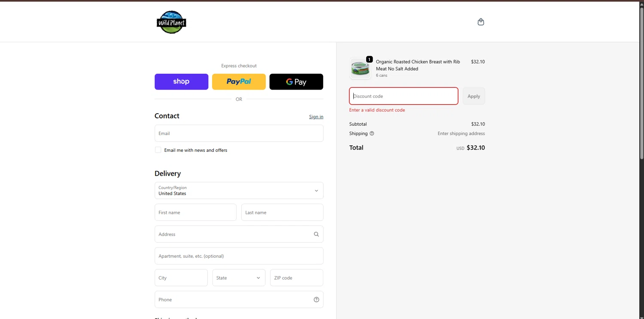Image resolution: width=644 pixels, height=319 pixels.
Task: Open the shopping bag cart icon
Action: pos(481,22)
